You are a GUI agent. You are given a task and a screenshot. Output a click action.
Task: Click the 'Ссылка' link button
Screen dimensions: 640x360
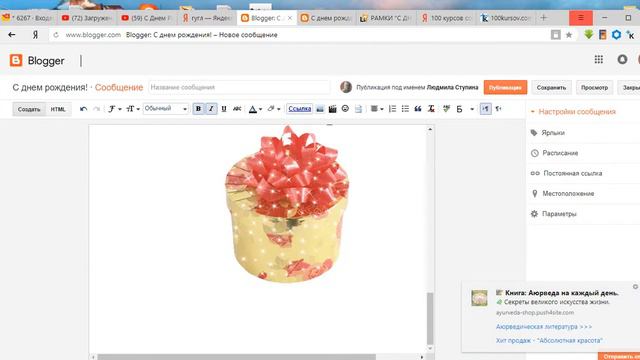(x=300, y=109)
